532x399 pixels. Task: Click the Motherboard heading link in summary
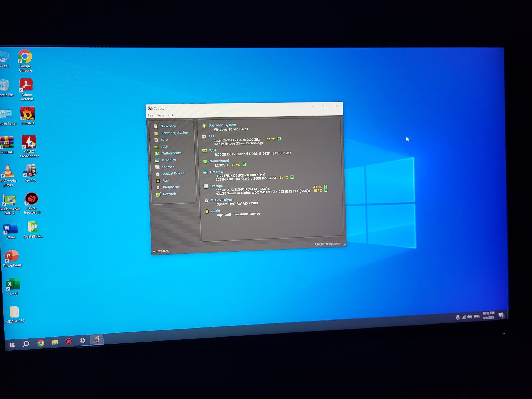tap(219, 161)
